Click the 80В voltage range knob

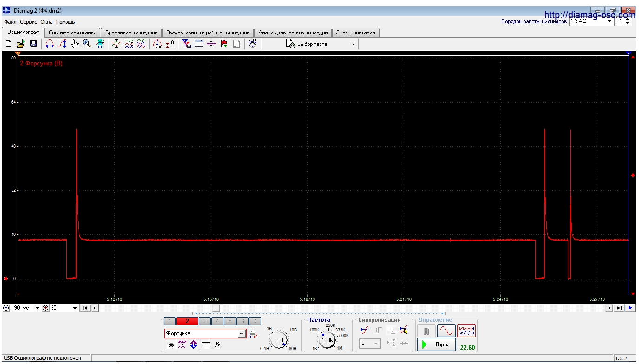coord(279,340)
